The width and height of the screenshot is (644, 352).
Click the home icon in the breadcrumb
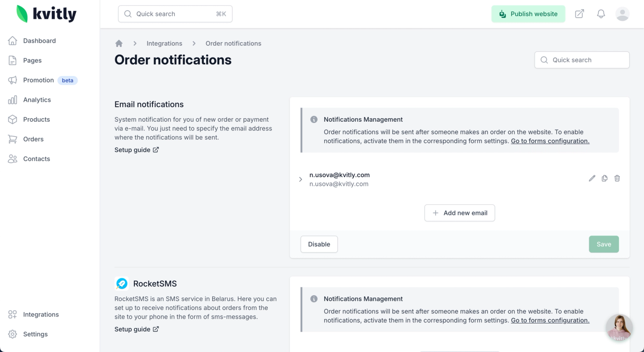119,44
